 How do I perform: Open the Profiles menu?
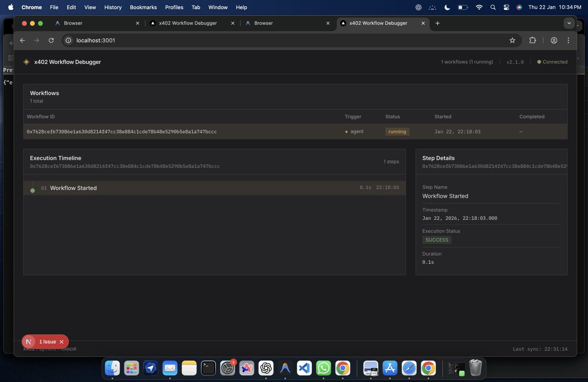click(x=174, y=7)
